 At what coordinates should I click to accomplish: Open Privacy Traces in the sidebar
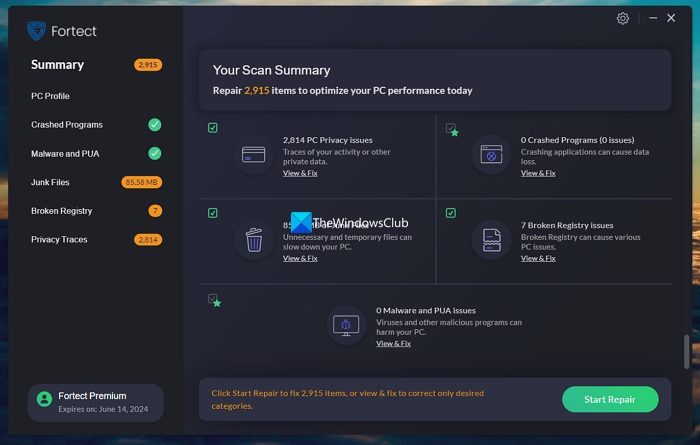click(x=59, y=240)
